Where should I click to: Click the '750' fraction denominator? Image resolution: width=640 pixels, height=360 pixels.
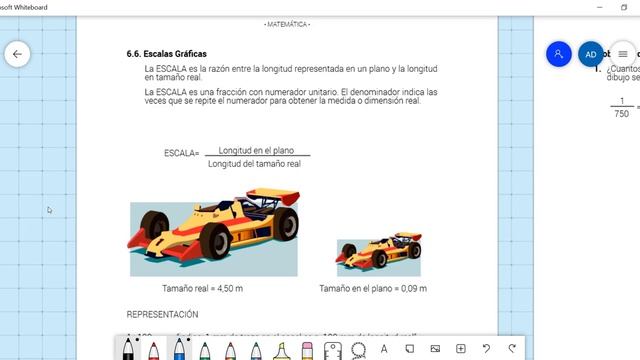click(622, 114)
